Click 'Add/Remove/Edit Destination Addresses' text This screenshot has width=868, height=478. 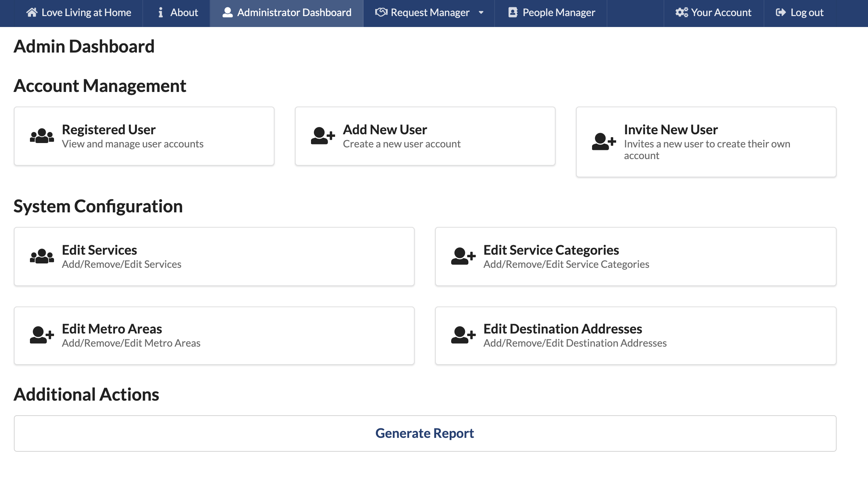pos(575,343)
